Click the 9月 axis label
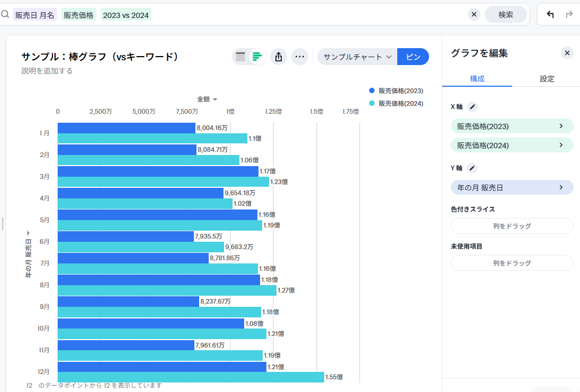The height and width of the screenshot is (392, 580). point(44,307)
